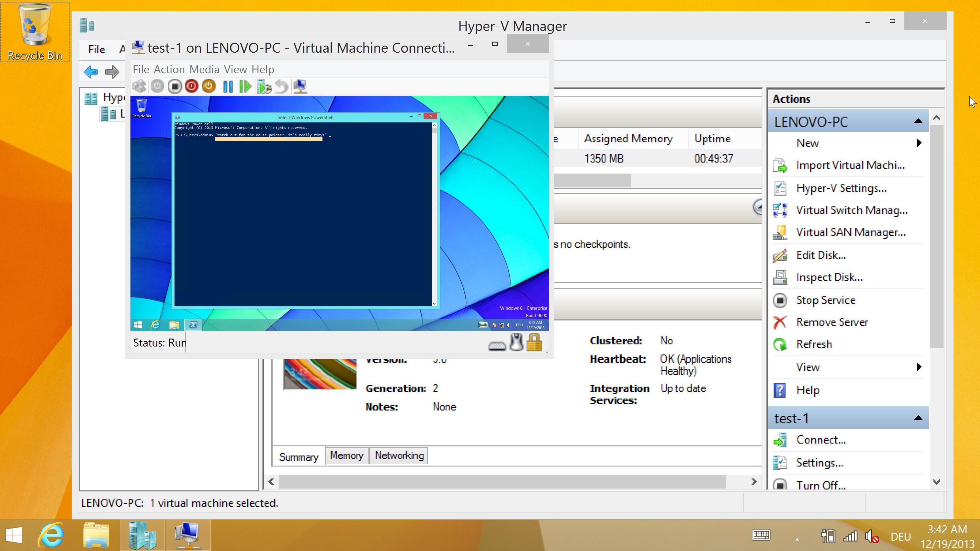Click the green Reset toolbar icon
The width and height of the screenshot is (980, 551).
pos(245,86)
